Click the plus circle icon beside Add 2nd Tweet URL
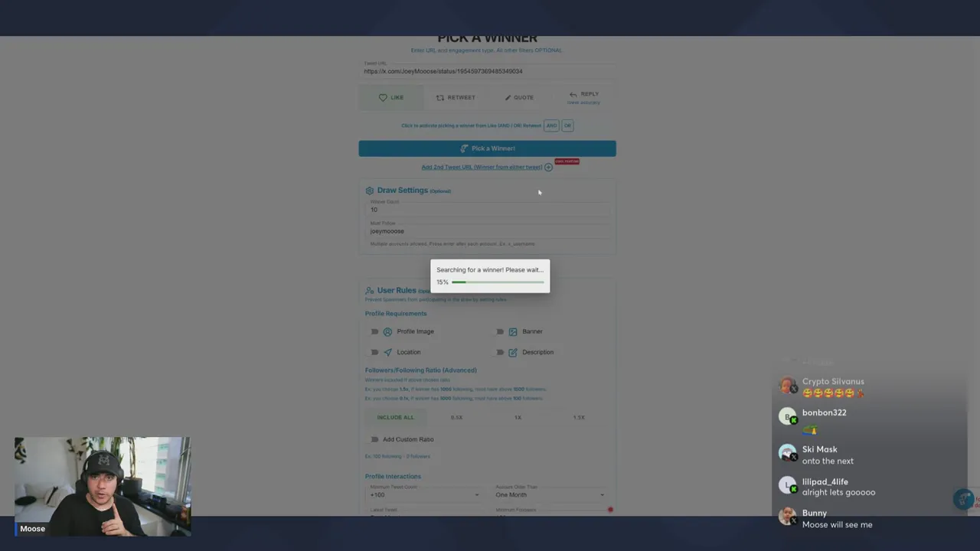Screen dimensions: 980x551 click(x=548, y=167)
